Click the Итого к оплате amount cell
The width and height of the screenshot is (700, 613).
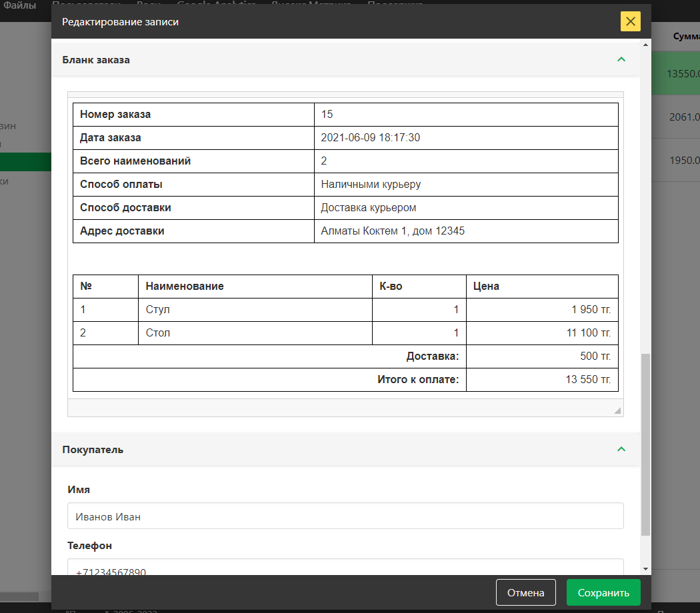(541, 380)
